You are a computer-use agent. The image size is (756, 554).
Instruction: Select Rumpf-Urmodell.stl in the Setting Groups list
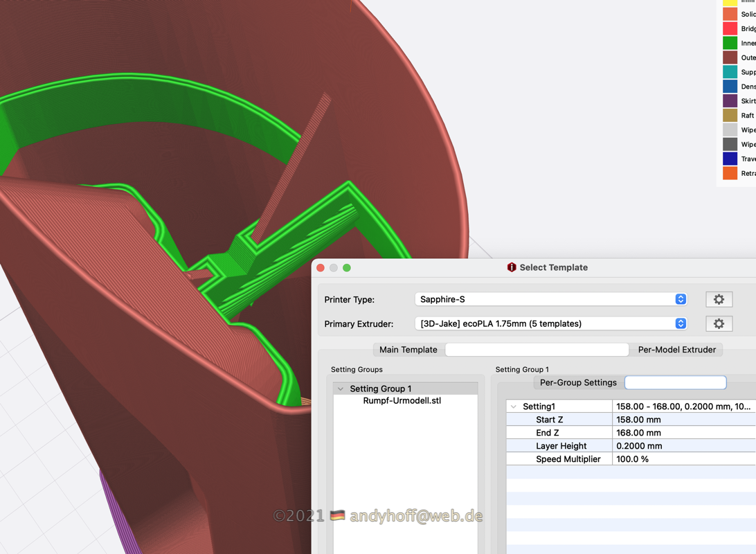pyautogui.click(x=402, y=400)
